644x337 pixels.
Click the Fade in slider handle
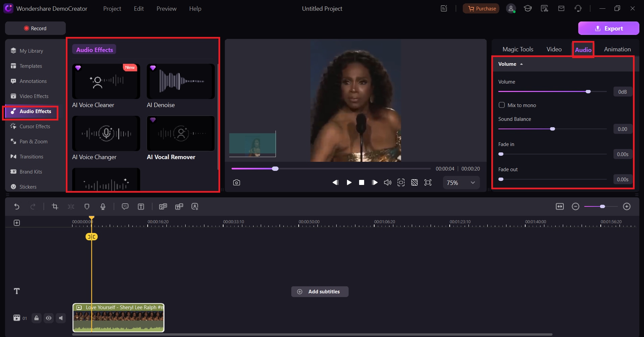pyautogui.click(x=501, y=154)
